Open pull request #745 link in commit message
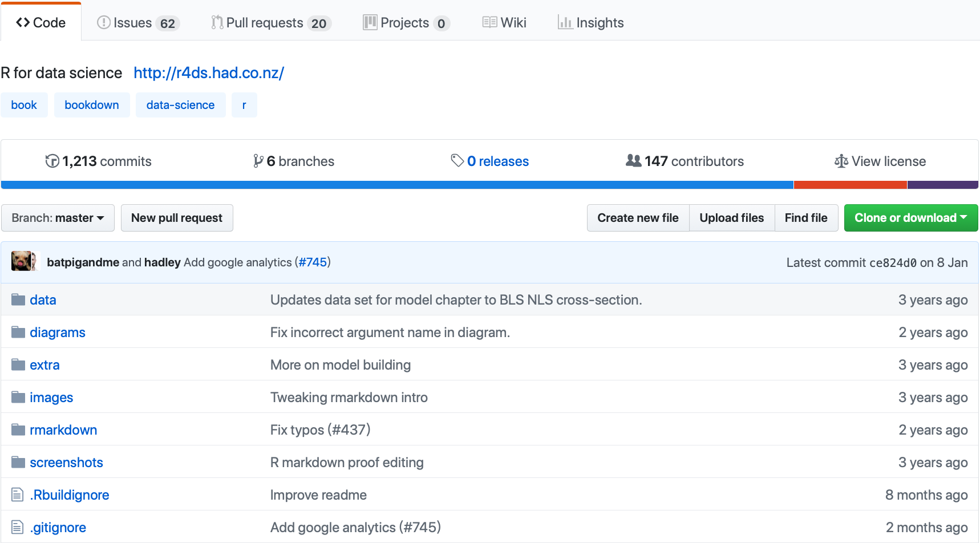980x543 pixels. [313, 262]
